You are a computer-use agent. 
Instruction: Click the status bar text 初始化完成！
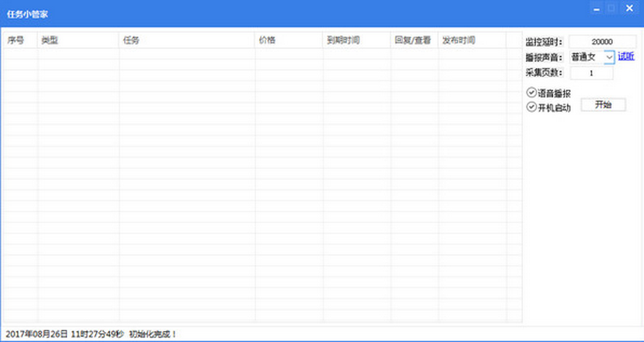point(153,334)
